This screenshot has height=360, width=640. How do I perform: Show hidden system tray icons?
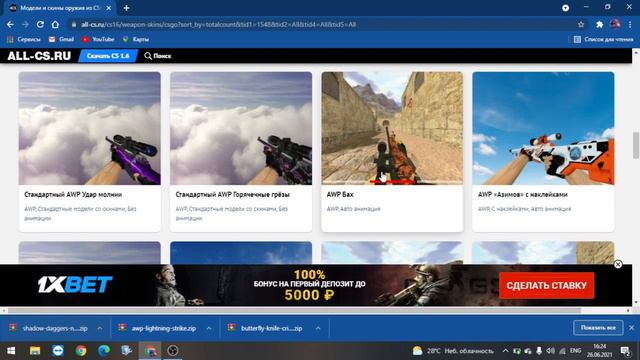click(x=505, y=351)
